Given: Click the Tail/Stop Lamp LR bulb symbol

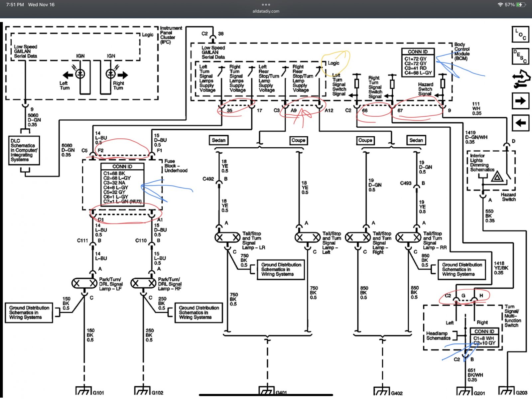Looking at the screenshot, I should pyautogui.click(x=227, y=237).
